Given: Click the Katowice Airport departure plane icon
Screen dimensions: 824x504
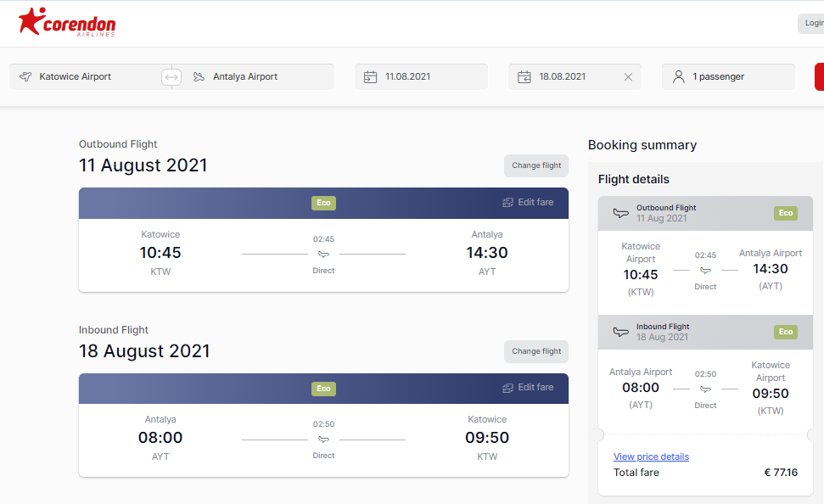Looking at the screenshot, I should 25,76.
